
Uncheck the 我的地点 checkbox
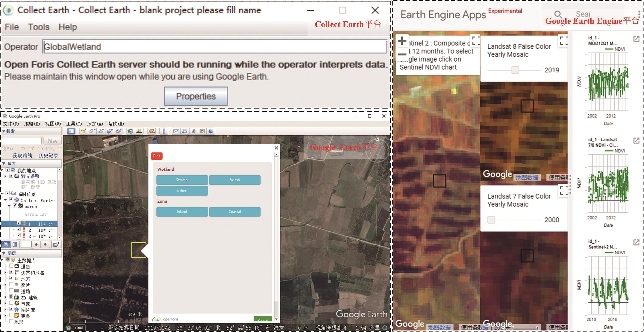coord(7,170)
